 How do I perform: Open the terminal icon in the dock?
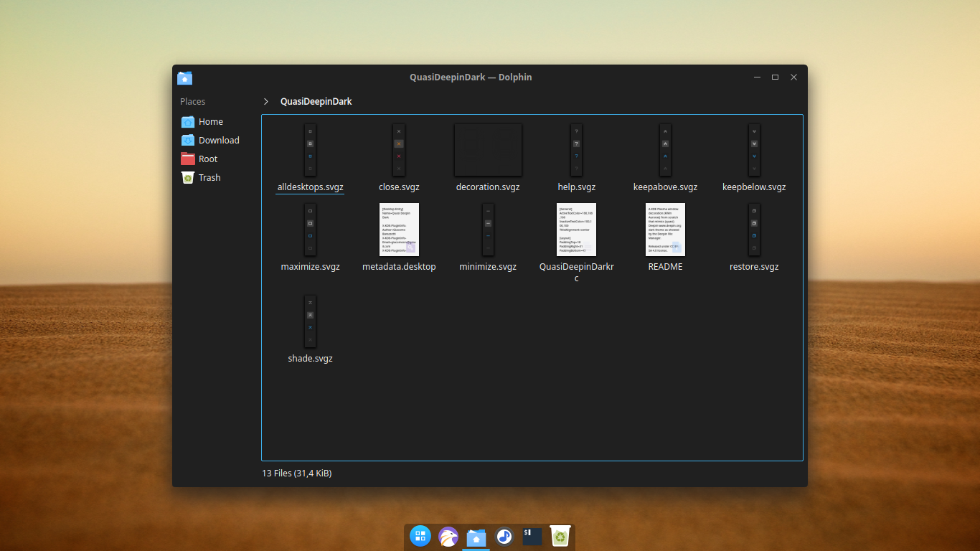(532, 536)
